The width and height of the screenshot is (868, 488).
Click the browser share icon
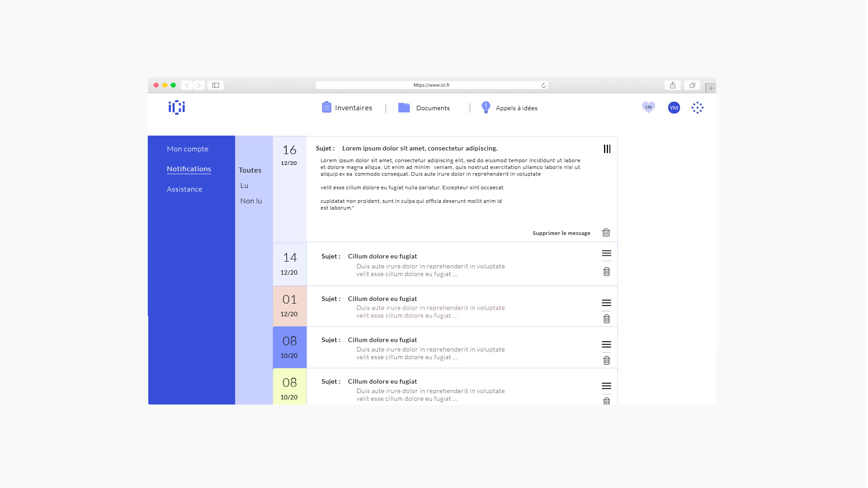pos(673,85)
